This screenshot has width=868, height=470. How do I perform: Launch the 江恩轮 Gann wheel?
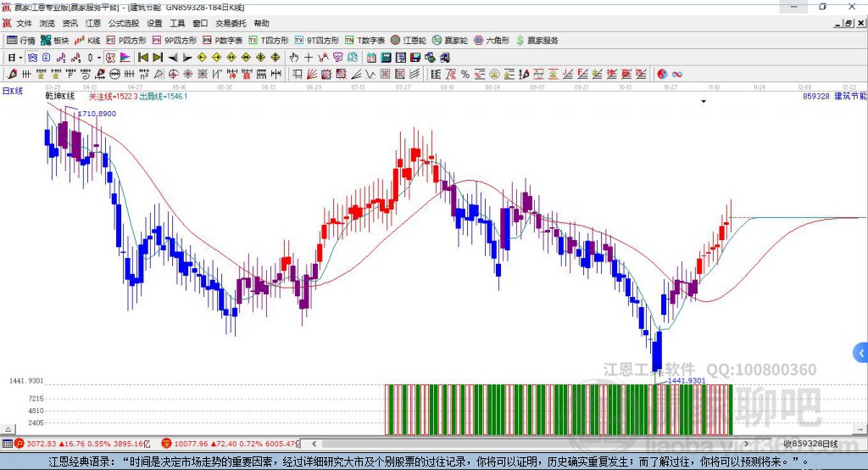pyautogui.click(x=409, y=41)
